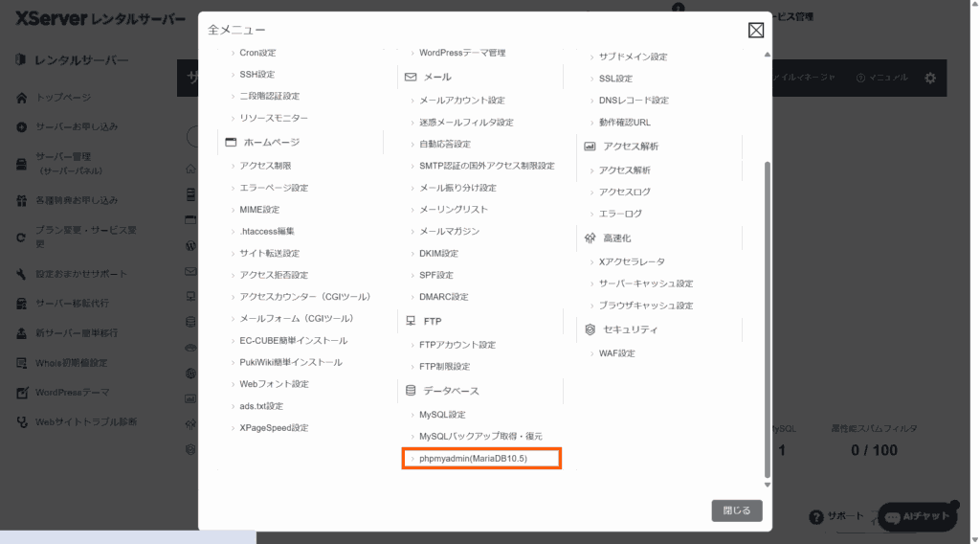Click the データベース section icon
This screenshot has width=980, height=544.
[412, 391]
